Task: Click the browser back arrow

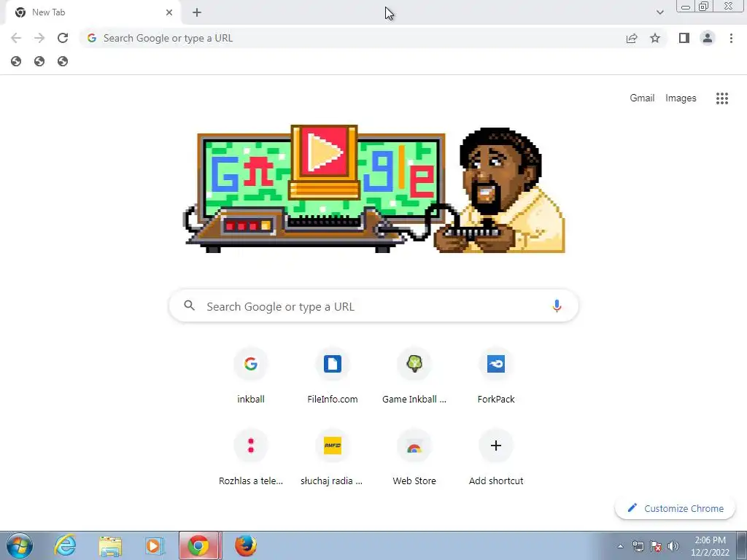Action: coord(16,38)
